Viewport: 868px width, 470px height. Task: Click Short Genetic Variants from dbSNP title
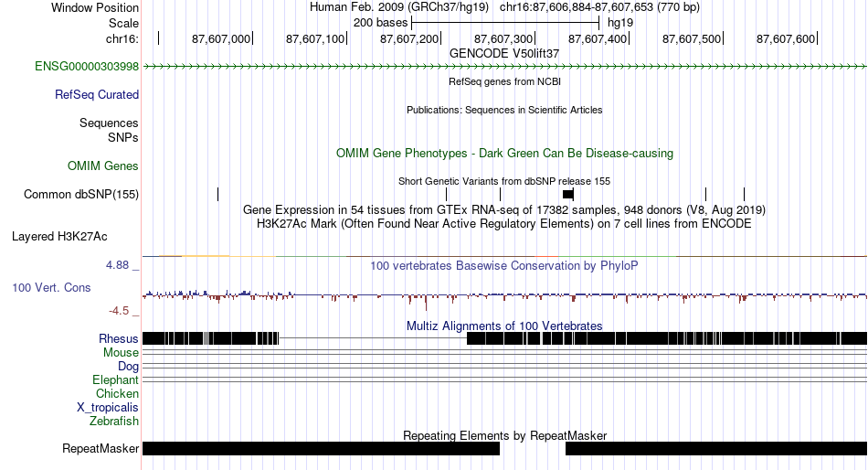(x=504, y=181)
